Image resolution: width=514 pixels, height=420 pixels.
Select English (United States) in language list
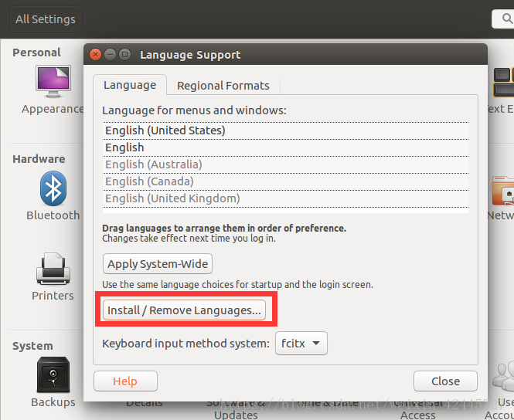285,130
